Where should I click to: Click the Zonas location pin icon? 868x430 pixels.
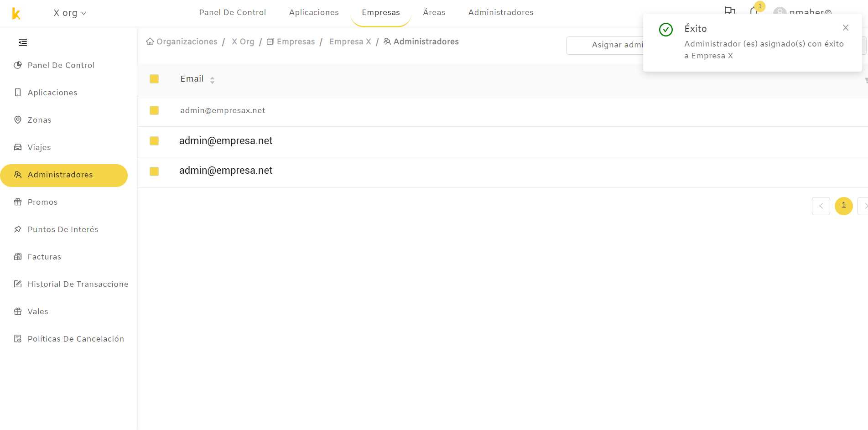[x=18, y=120]
